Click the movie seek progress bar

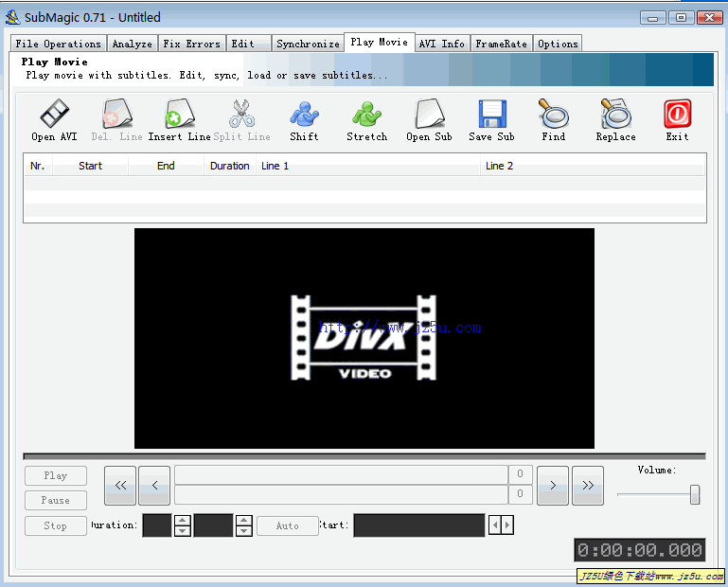[x=364, y=456]
